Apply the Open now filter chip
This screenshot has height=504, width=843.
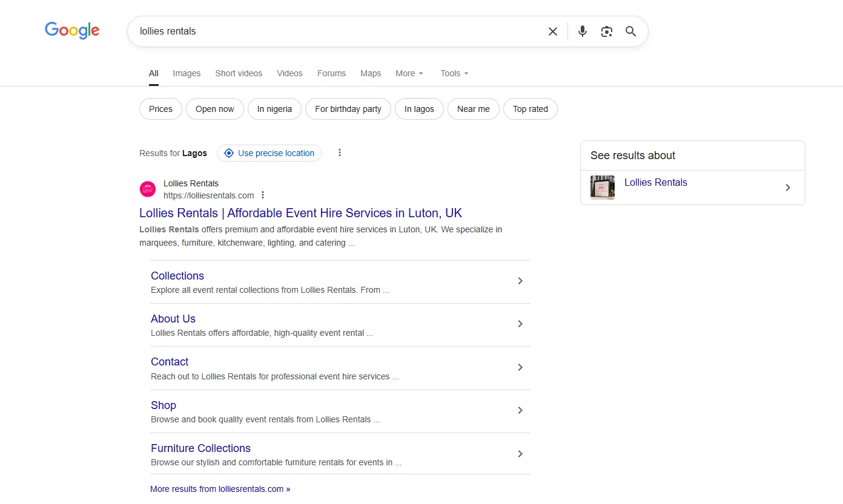215,109
